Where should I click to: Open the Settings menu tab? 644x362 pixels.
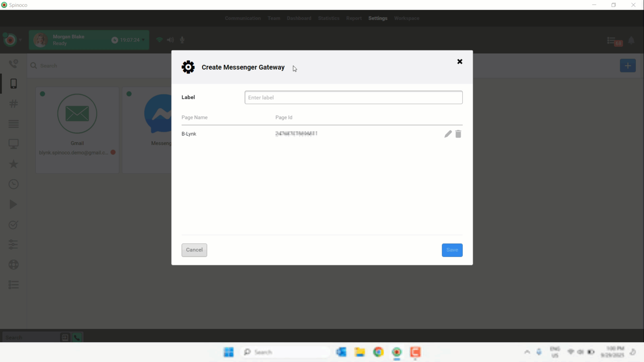point(378,18)
